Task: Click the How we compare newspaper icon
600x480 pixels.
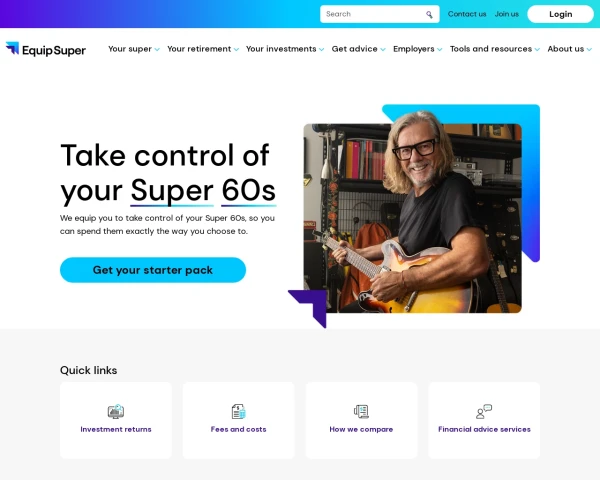Action: coord(361,411)
